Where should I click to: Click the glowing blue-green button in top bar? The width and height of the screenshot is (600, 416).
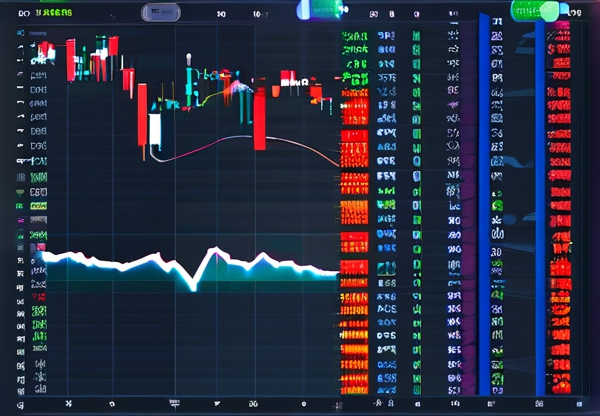point(318,9)
